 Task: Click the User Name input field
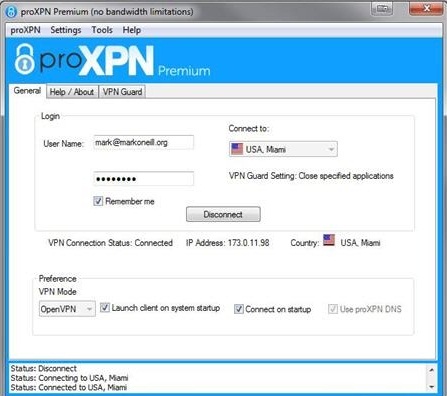143,142
